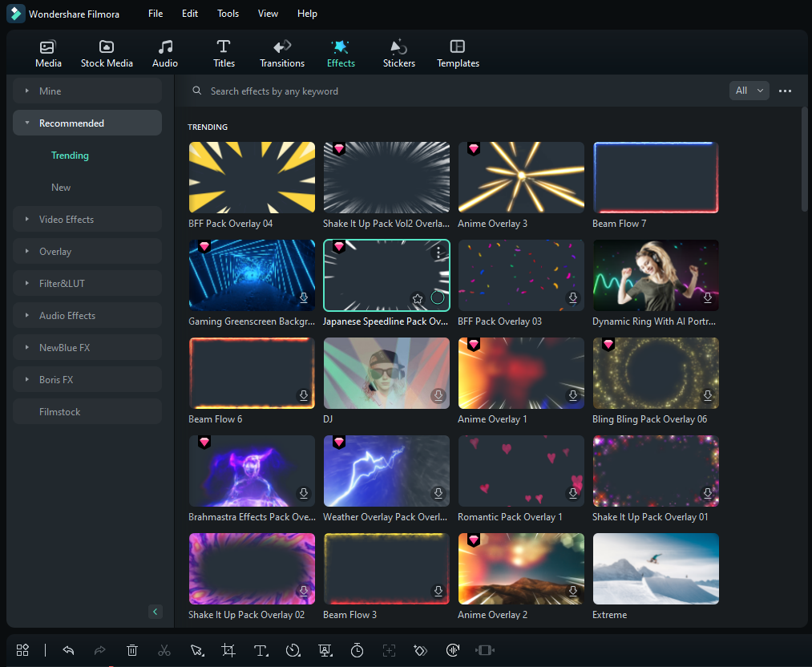Select the crop tool icon
812x667 pixels.
[228, 650]
